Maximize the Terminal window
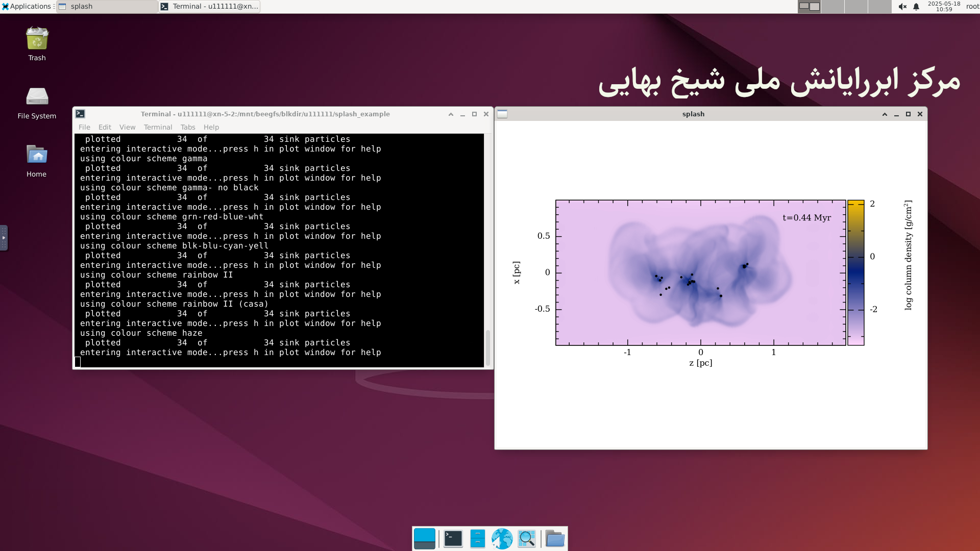The image size is (980, 551). pos(474,114)
